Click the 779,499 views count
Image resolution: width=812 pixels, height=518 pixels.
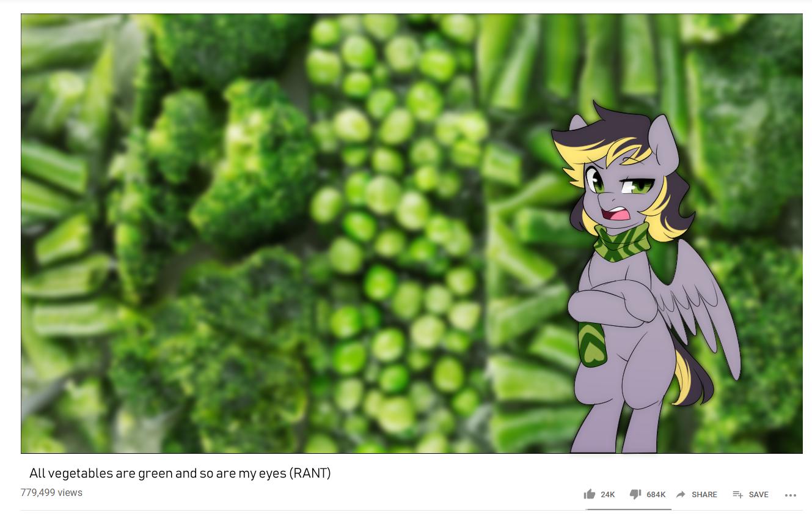pyautogui.click(x=51, y=492)
